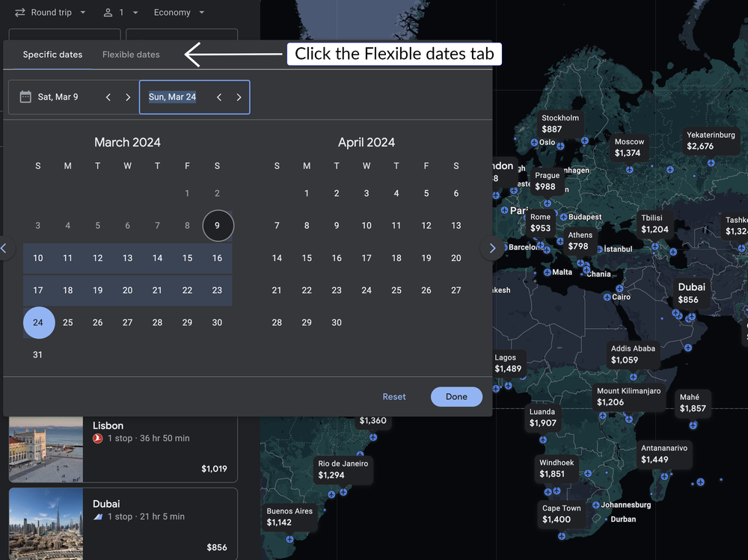Select the Specific dates tab

coord(52,54)
